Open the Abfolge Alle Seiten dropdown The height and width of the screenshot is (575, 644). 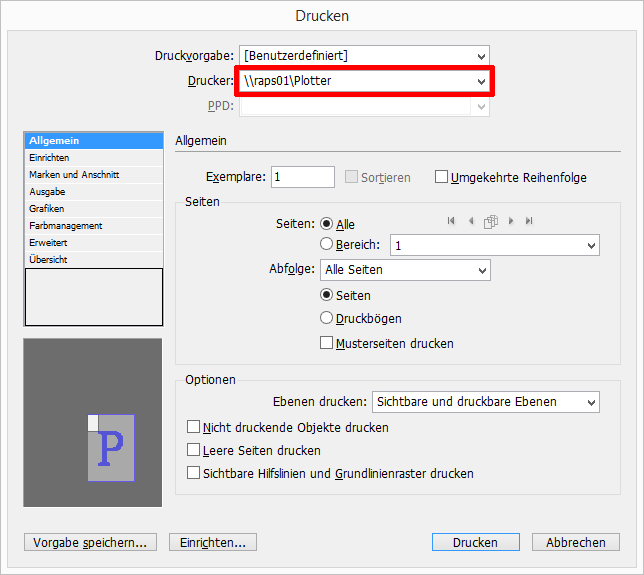click(405, 270)
